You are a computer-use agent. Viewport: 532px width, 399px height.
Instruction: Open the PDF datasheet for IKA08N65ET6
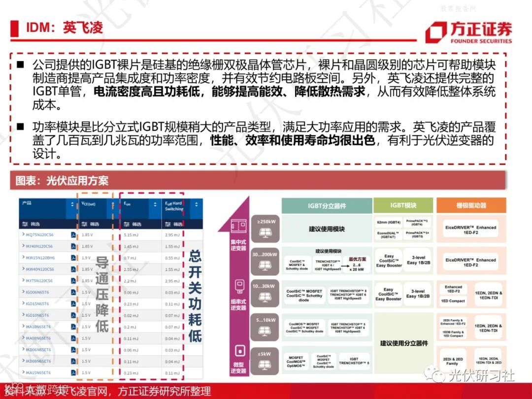point(73,338)
